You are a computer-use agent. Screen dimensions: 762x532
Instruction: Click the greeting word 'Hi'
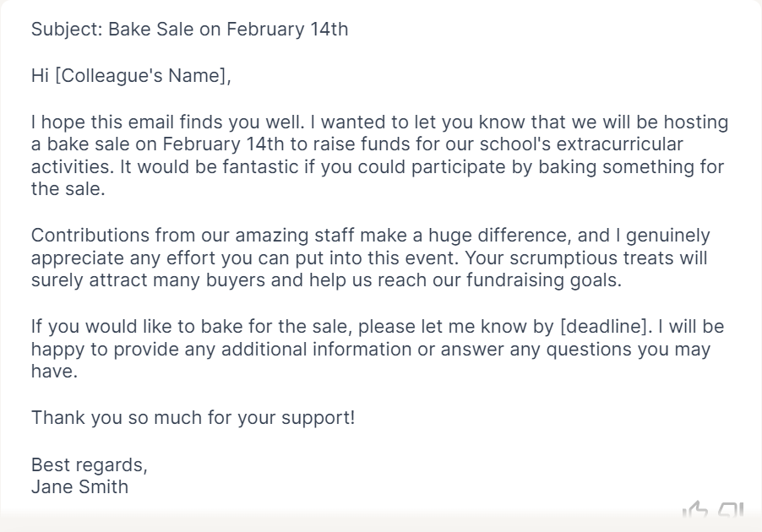click(40, 76)
